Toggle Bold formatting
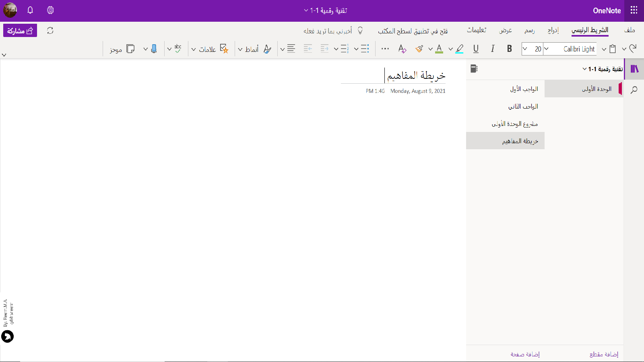The height and width of the screenshot is (362, 644). pos(510,49)
